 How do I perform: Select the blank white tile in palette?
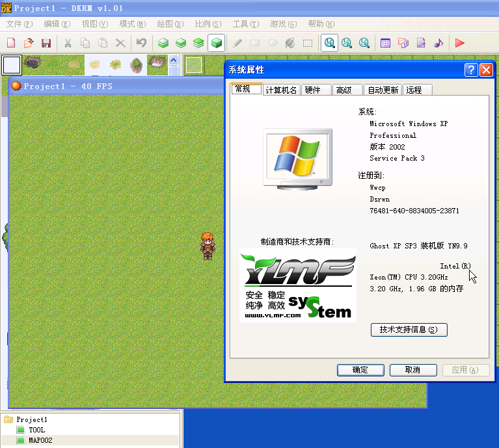click(x=12, y=65)
